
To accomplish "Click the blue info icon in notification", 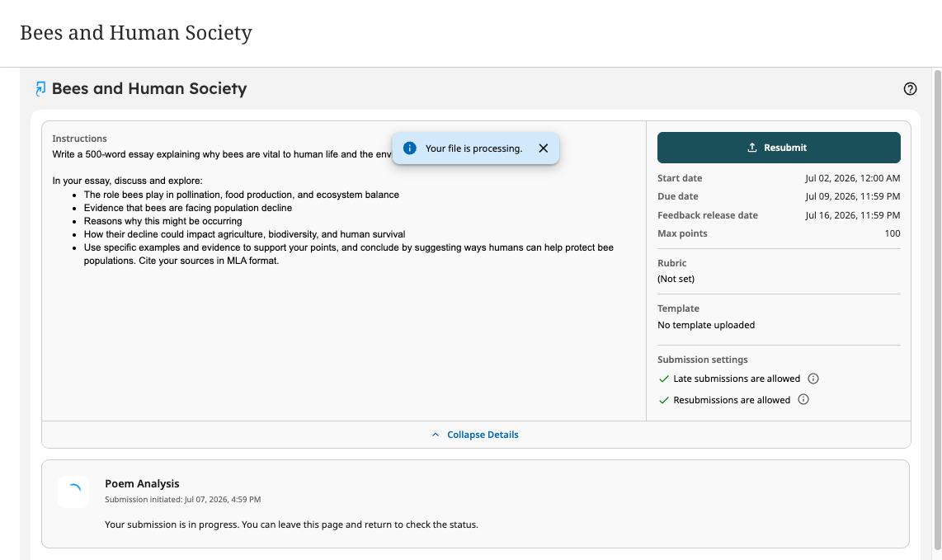I will [x=410, y=148].
